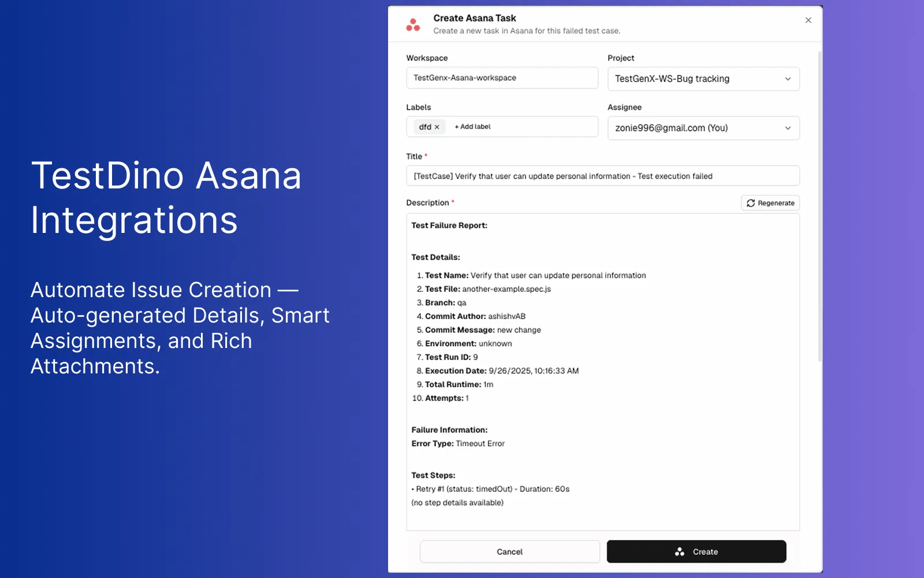Click the Create button label
The image size is (924, 578).
click(705, 552)
